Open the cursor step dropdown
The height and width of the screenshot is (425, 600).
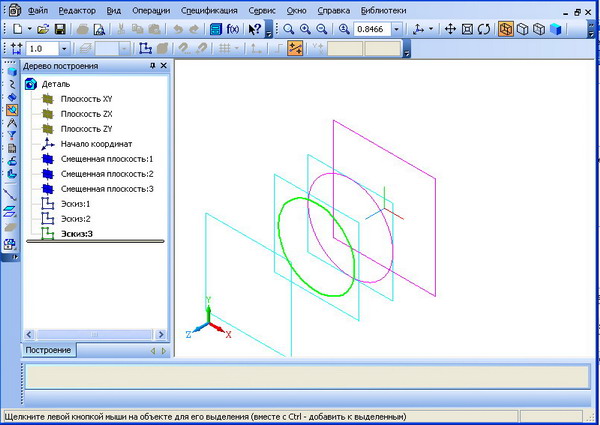point(64,49)
